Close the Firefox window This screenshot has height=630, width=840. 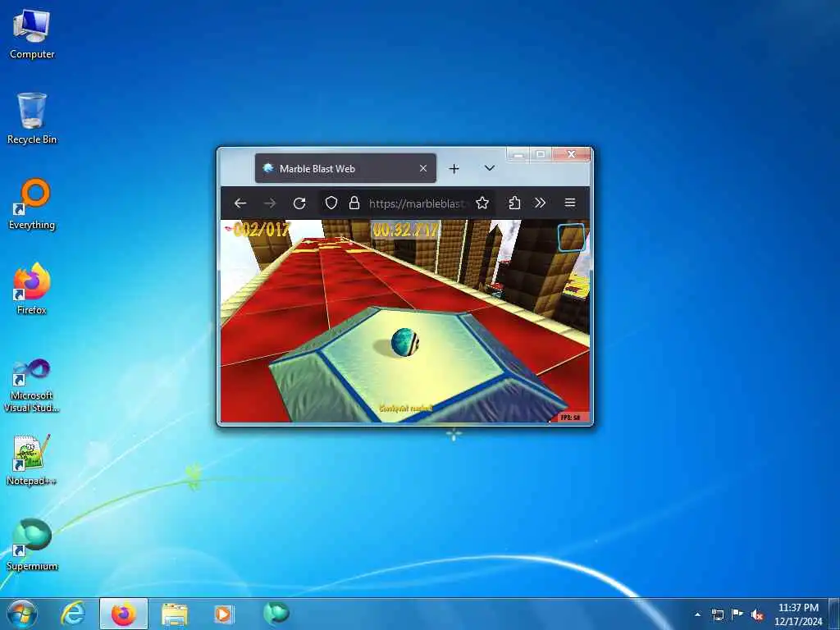pyautogui.click(x=571, y=154)
